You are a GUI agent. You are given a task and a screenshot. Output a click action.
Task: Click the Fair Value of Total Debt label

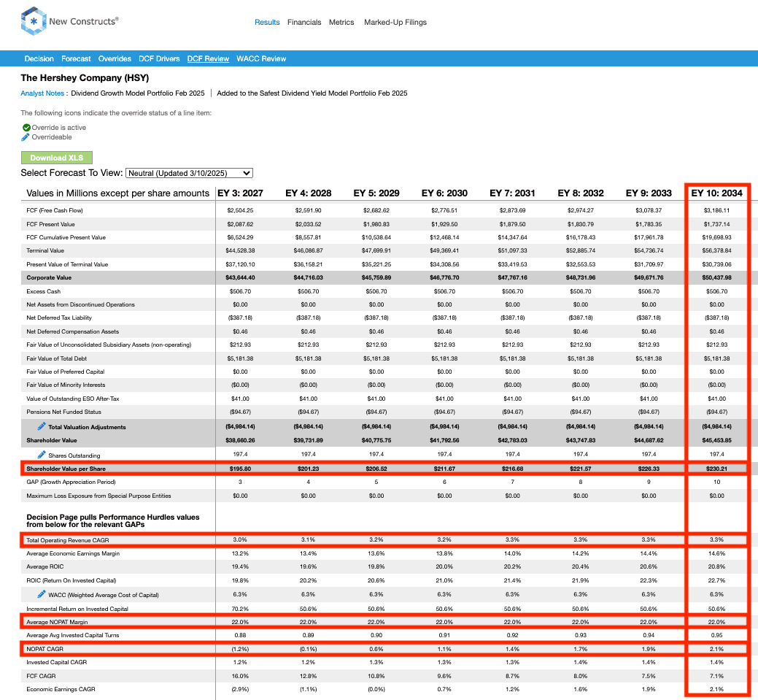click(x=57, y=358)
